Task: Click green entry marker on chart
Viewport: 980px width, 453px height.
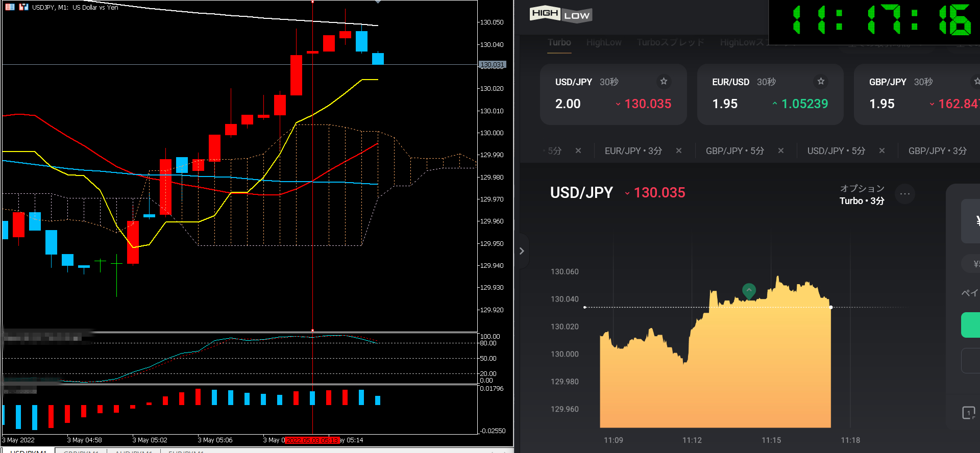Action: point(749,291)
